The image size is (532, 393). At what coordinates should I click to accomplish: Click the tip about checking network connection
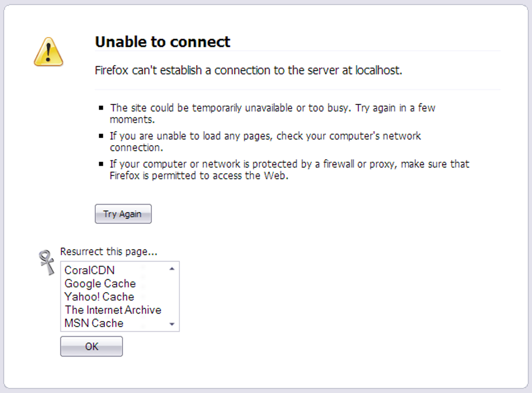[265, 141]
